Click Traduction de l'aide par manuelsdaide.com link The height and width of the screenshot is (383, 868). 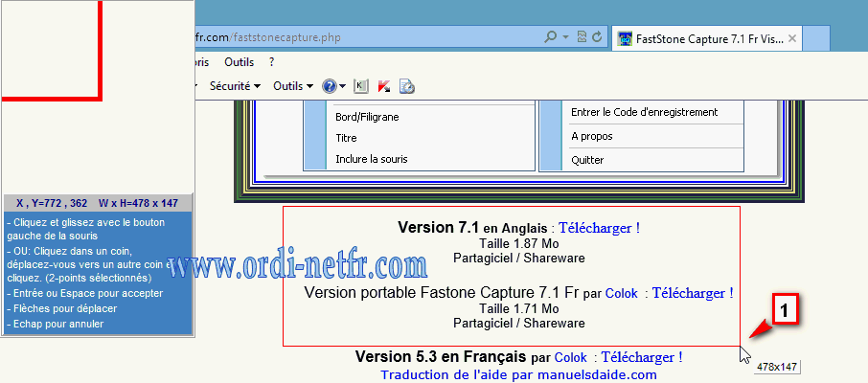tap(518, 374)
